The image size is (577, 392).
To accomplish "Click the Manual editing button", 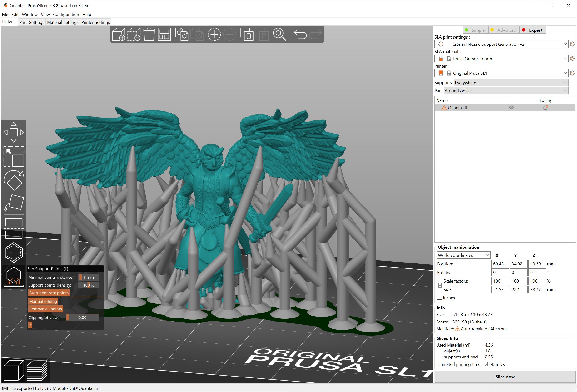I will [43, 301].
